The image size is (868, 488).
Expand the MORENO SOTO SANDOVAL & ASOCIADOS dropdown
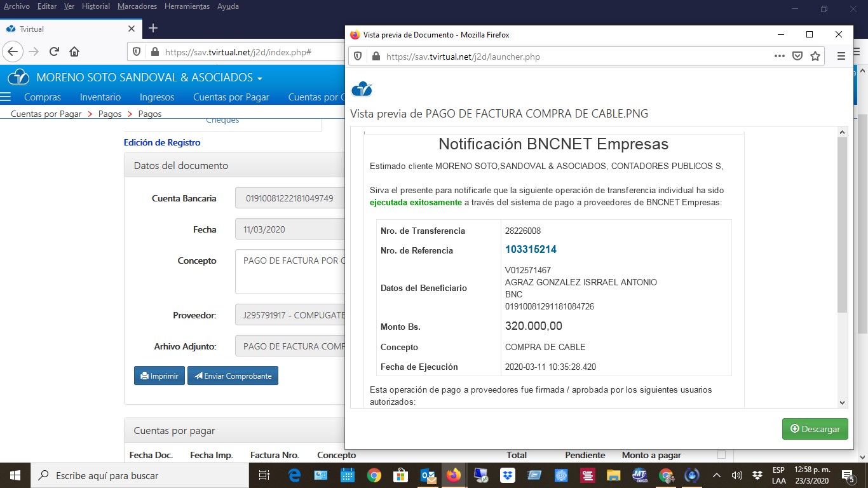click(x=259, y=78)
